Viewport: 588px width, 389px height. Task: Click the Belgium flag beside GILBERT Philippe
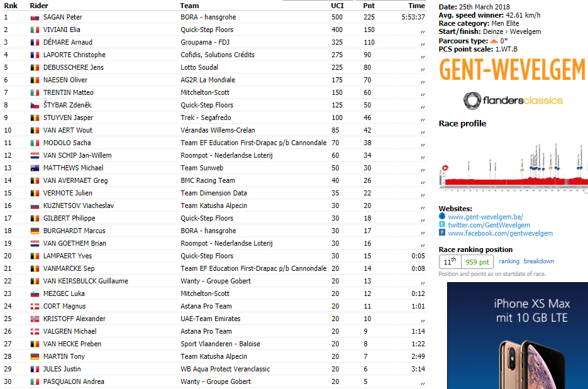35,219
